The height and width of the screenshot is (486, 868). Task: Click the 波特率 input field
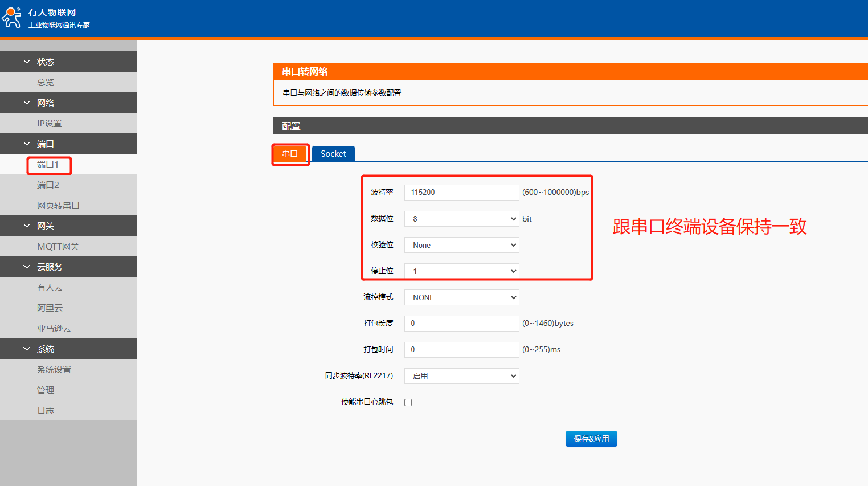coord(461,193)
